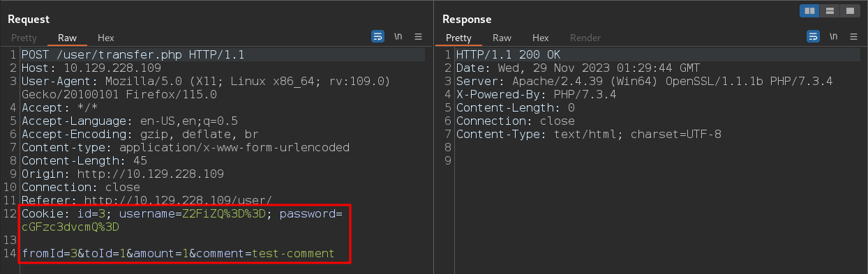Show non-printable \n characters in Response
The height and width of the screenshot is (274, 868).
[x=834, y=37]
